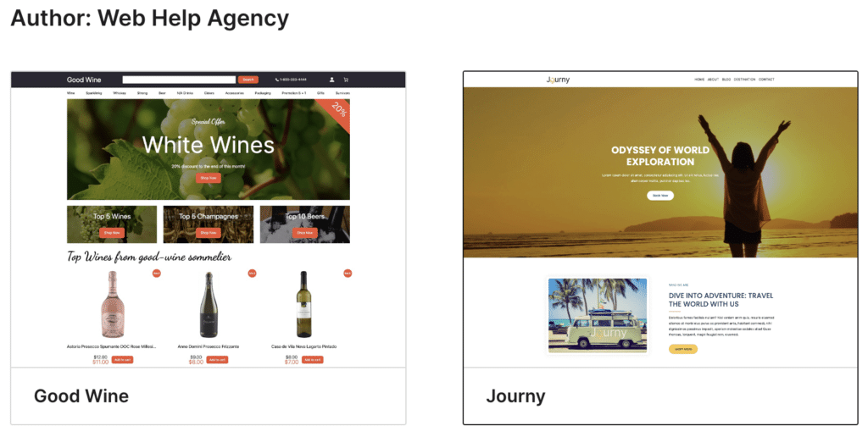Click the Top 5 Champagnes tile
The height and width of the screenshot is (437, 868).
coord(209,224)
